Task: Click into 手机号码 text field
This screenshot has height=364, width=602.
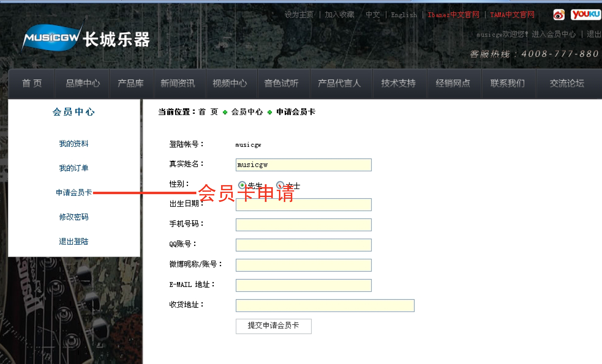Action: pos(304,225)
